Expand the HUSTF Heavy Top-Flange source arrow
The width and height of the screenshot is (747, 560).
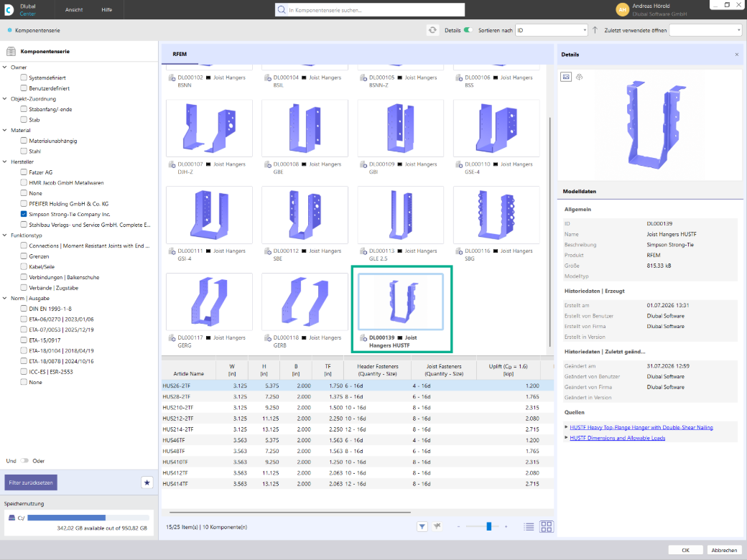point(566,427)
